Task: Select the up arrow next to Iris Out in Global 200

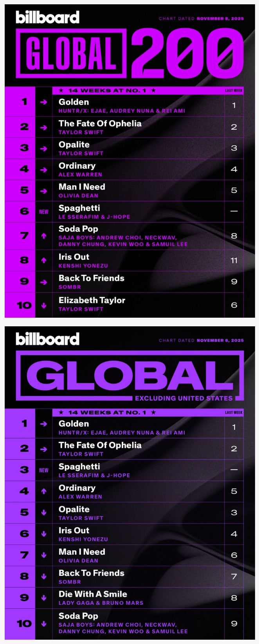Action: coord(44,260)
